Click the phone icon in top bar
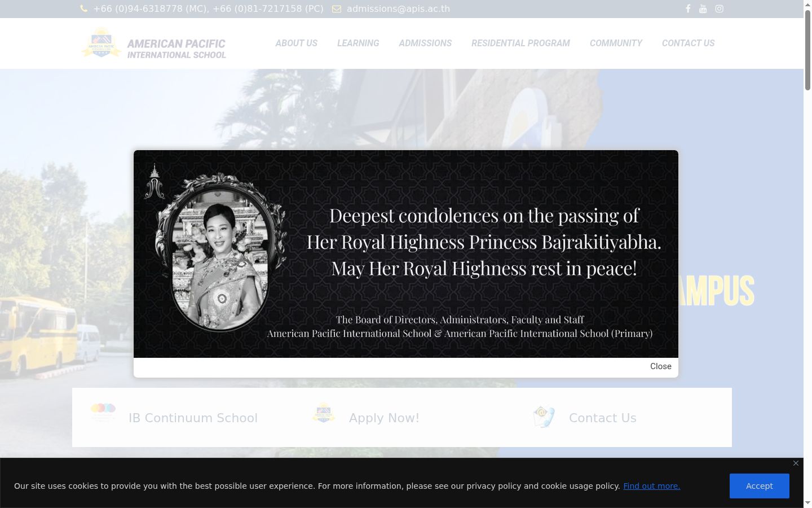Image resolution: width=812 pixels, height=508 pixels. pyautogui.click(x=84, y=9)
